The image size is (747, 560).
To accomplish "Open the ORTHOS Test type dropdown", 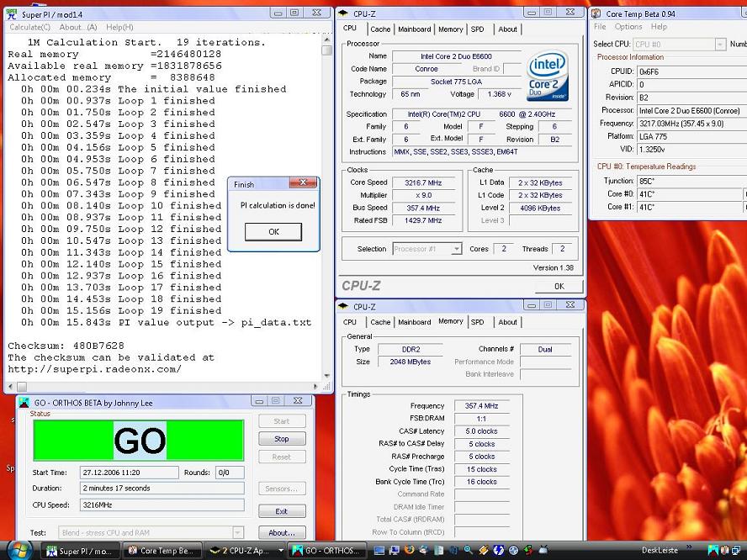I will coord(238,532).
